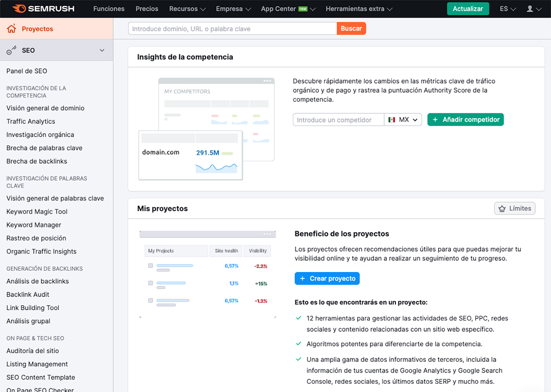This screenshot has height=392, width=551.
Task: Open Listing Management
Action: pyautogui.click(x=37, y=364)
